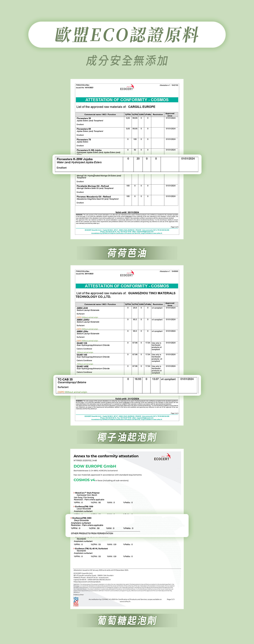The image size is (254, 644).
Task: Click the 歐盟ECO認證原料 title banner
Action: (x=127, y=35)
